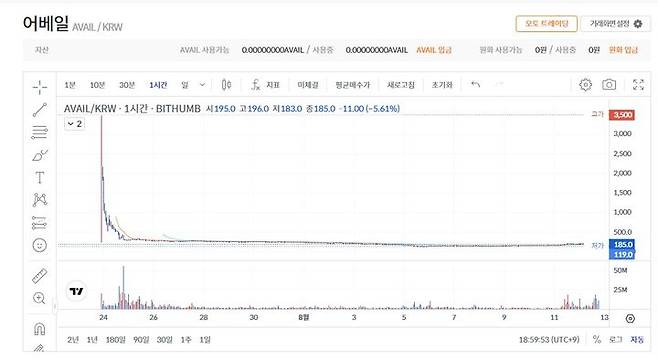
Task: Open time axis settings target icon
Action: click(630, 318)
